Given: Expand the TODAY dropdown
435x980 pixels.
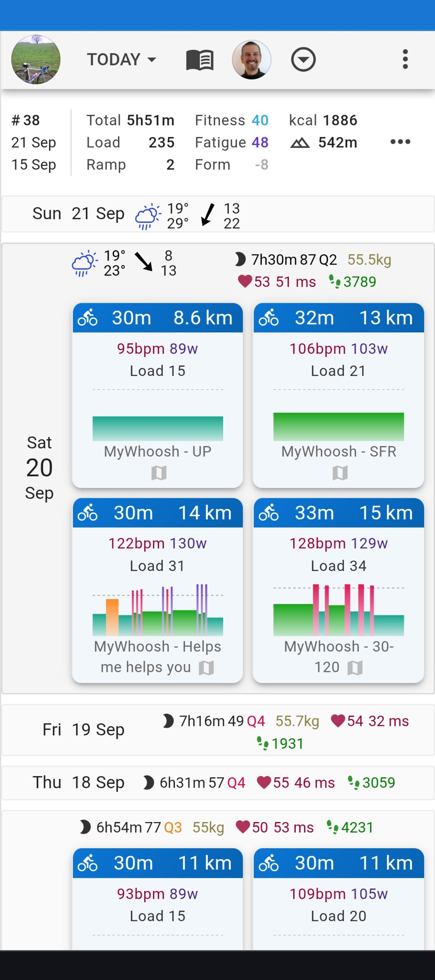Looking at the screenshot, I should (122, 60).
